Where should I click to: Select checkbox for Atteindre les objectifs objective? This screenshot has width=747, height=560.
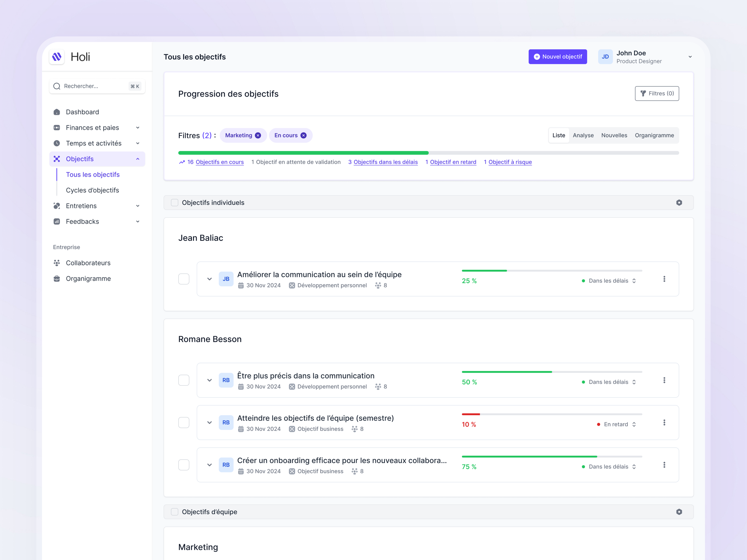(184, 423)
